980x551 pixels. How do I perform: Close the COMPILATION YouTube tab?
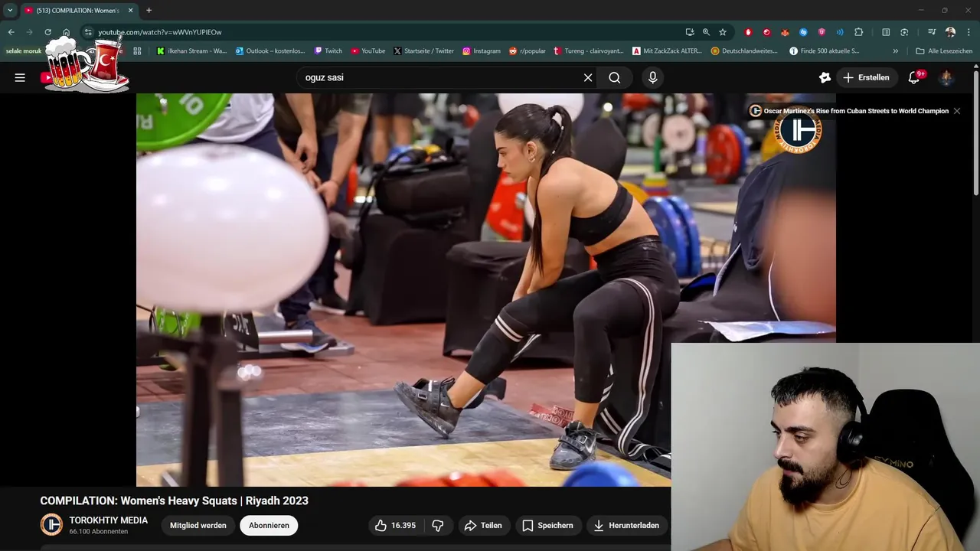point(130,10)
